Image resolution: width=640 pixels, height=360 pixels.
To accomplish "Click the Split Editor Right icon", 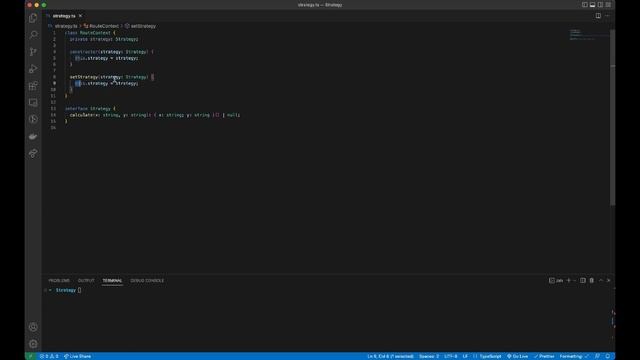I will [598, 16].
